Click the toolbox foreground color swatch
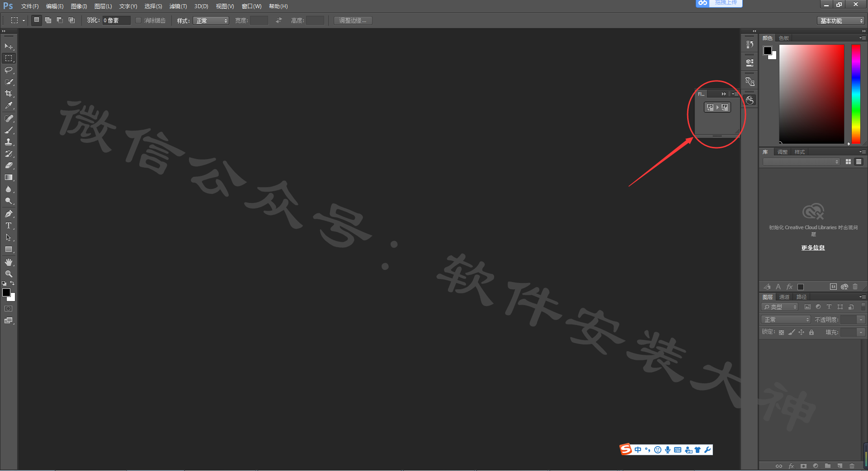The image size is (868, 471). (6, 292)
